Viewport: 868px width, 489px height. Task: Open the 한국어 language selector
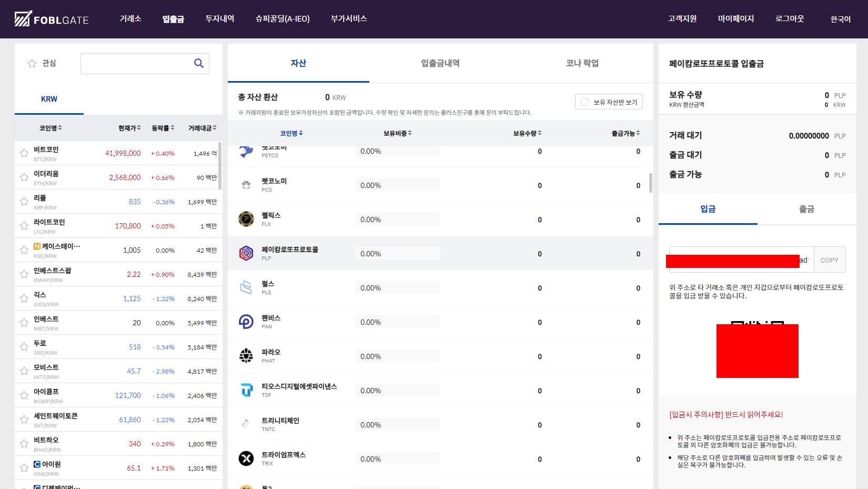[840, 19]
